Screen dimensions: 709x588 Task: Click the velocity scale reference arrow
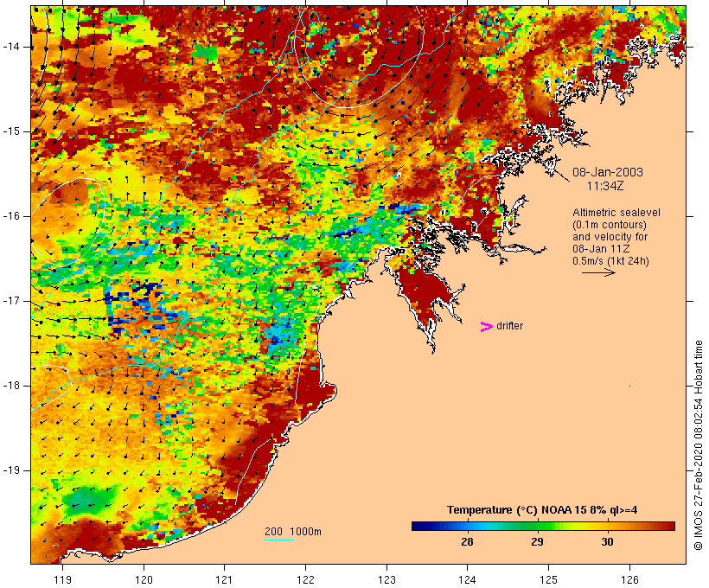tap(598, 272)
